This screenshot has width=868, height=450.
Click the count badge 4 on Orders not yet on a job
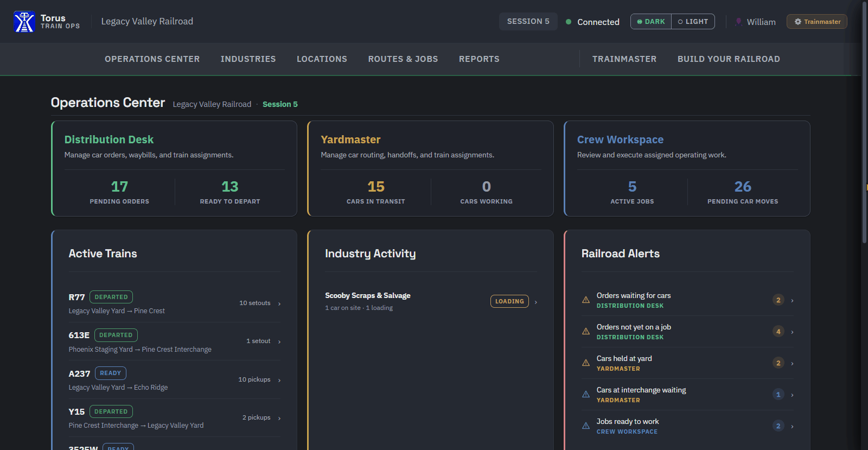(778, 332)
